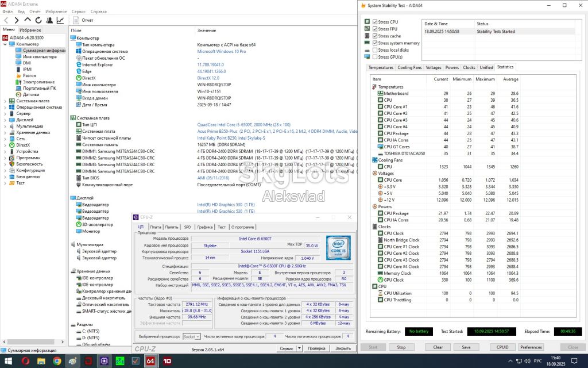Toggle Stress cache checkbox
This screenshot has width=588, height=368.
375,36
